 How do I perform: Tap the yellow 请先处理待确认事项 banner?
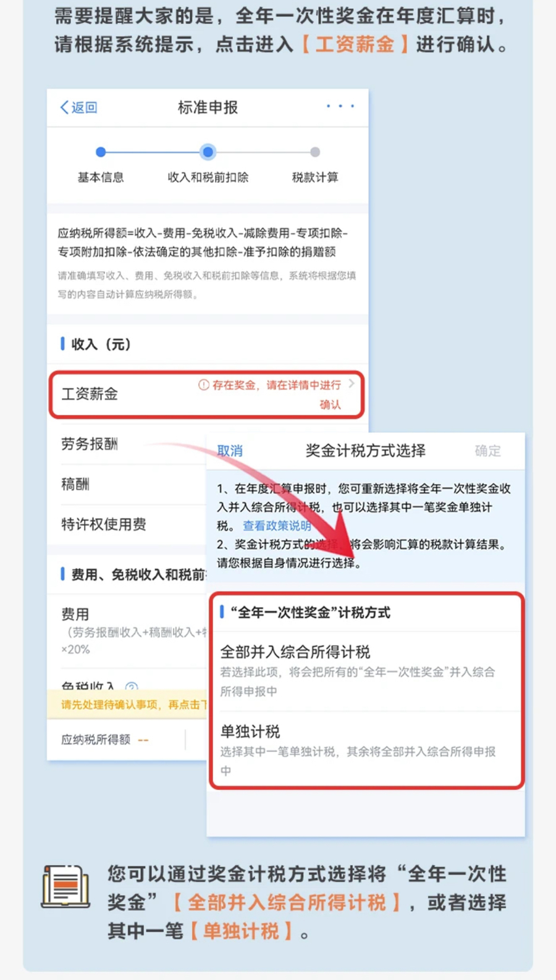[x=127, y=705]
